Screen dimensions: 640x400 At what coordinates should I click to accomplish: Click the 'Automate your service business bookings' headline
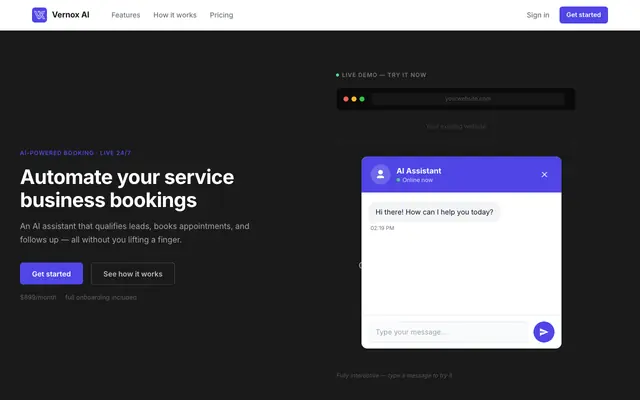[x=127, y=189]
